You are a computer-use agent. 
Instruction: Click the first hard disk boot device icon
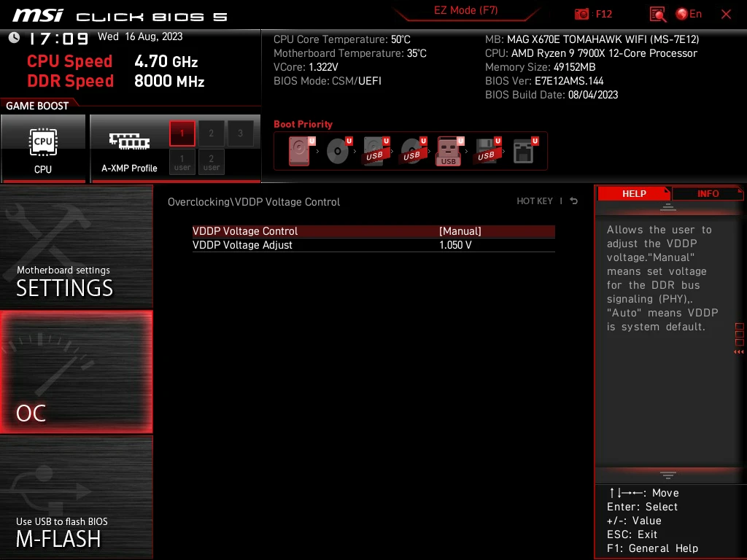click(301, 151)
